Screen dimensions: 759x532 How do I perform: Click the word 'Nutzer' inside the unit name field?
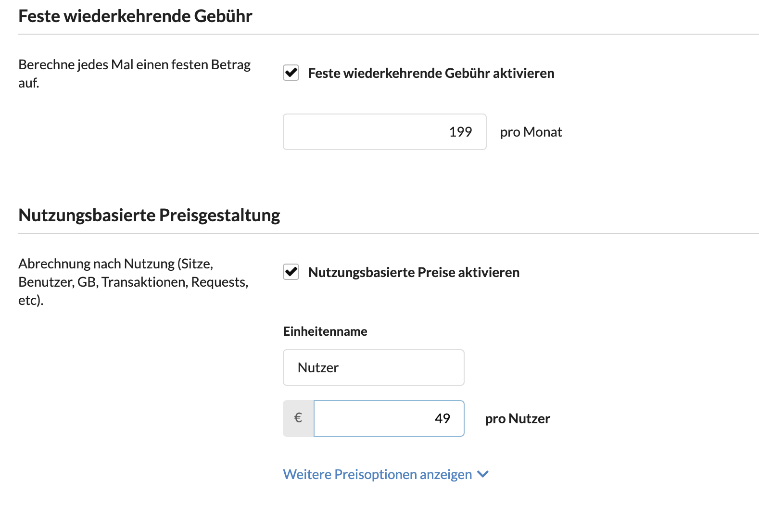click(x=318, y=367)
